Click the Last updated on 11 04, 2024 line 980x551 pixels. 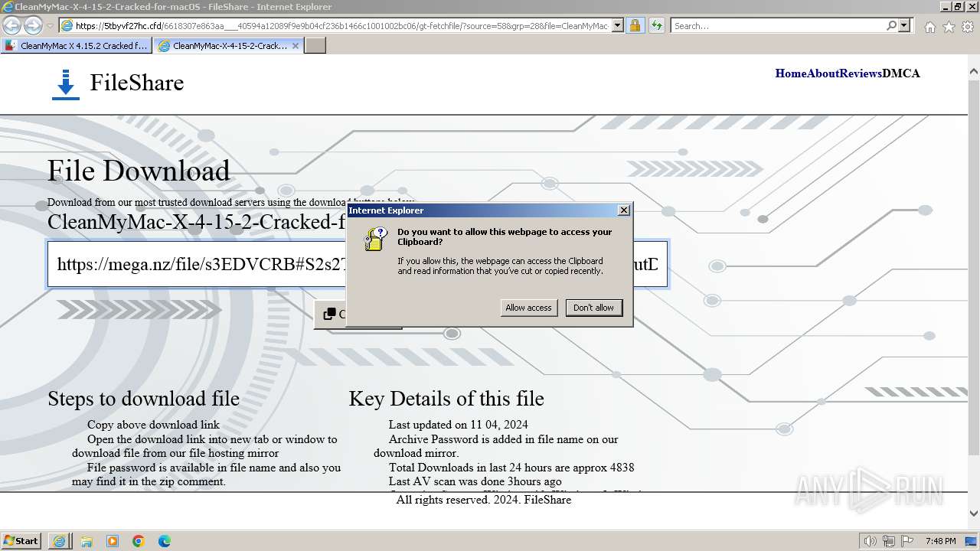(458, 425)
